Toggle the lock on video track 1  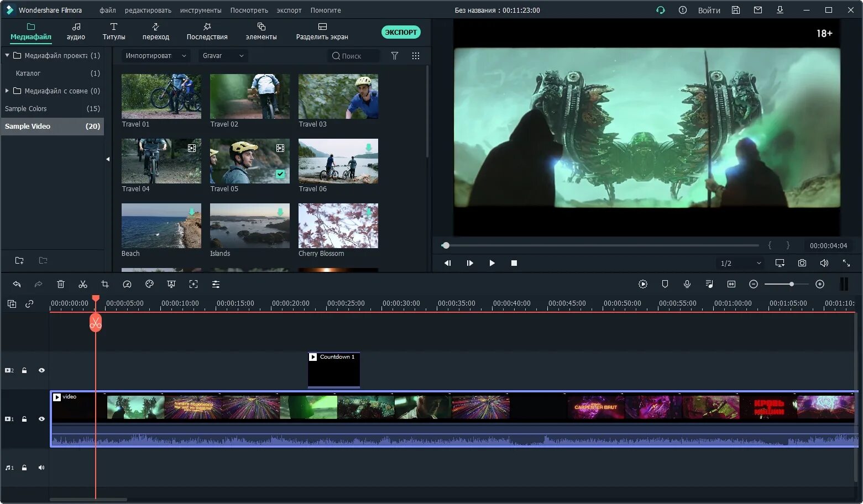[x=24, y=419]
